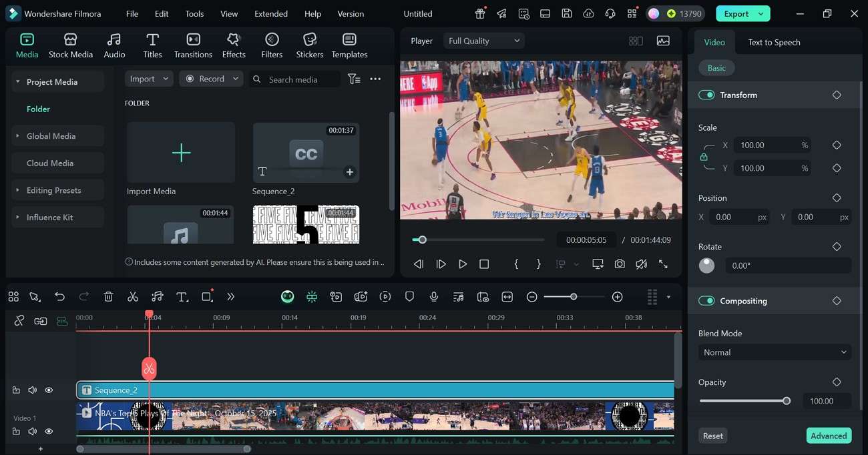Add keyframe for Transform
The height and width of the screenshot is (455, 868).
837,95
